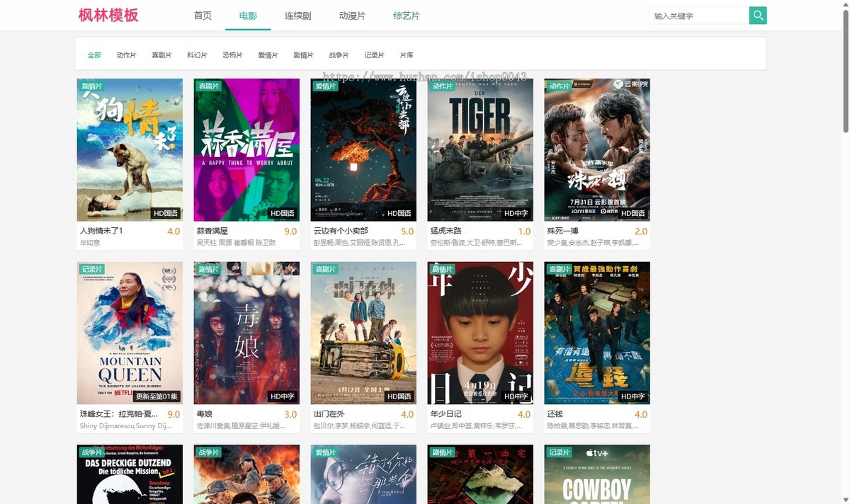Click the 剧情片 tag on 人狗情未了 poster
850x504 pixels.
[x=91, y=86]
